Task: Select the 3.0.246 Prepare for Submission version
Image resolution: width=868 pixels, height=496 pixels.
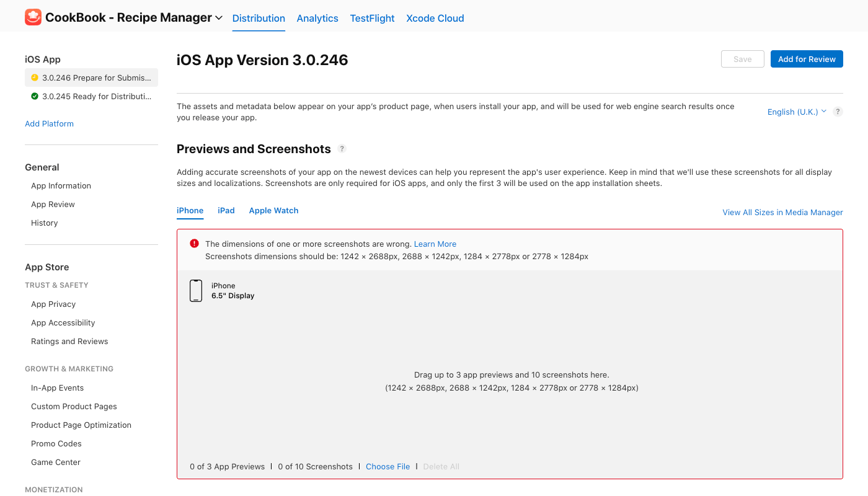Action: [91, 77]
